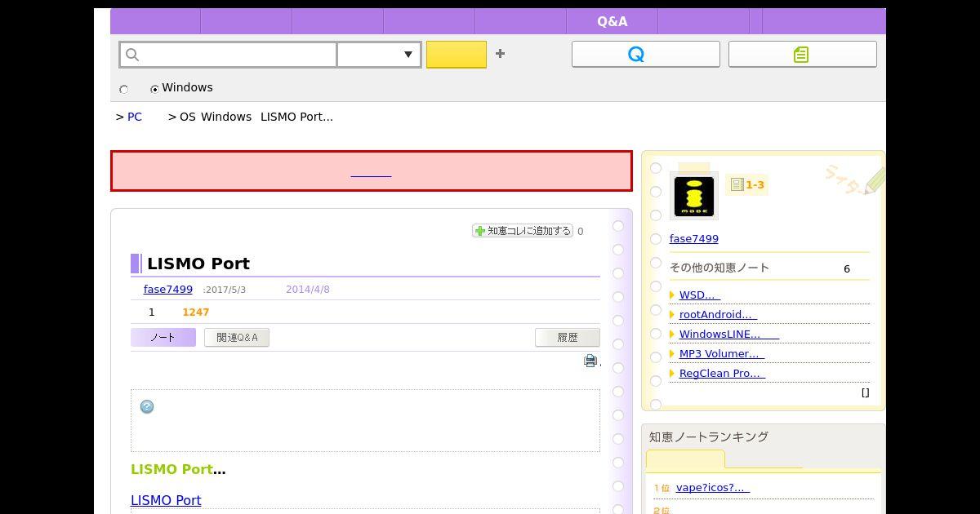
Task: Click the OS breadcrumb text
Action: pos(188,117)
